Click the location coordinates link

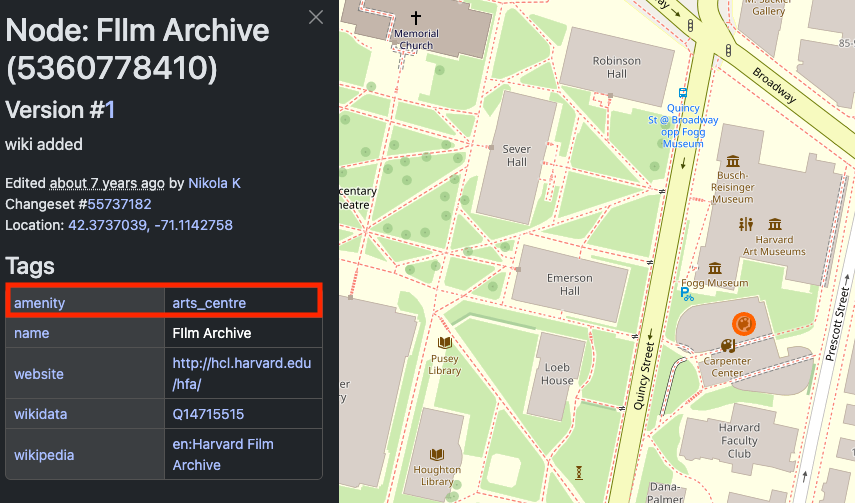point(150,225)
